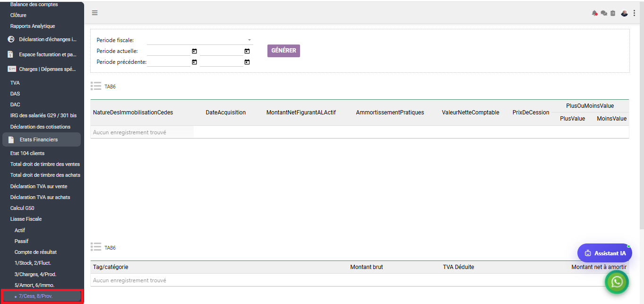Open the chat messages icon

[x=604, y=13]
